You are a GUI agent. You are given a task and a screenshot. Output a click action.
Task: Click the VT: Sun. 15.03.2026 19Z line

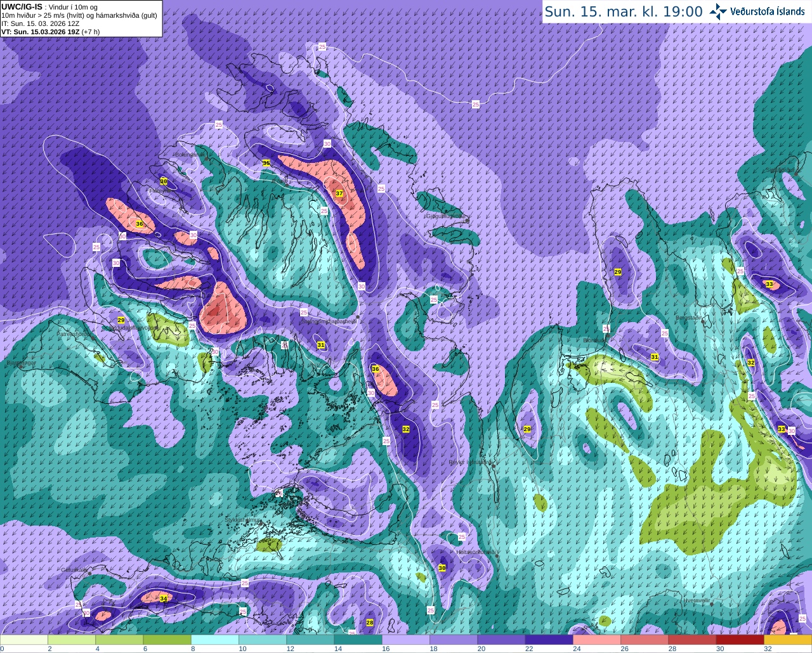[x=51, y=32]
